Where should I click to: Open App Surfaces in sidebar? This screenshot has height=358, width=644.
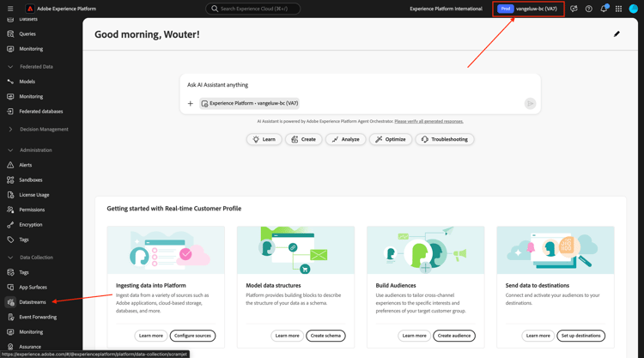[x=33, y=288]
